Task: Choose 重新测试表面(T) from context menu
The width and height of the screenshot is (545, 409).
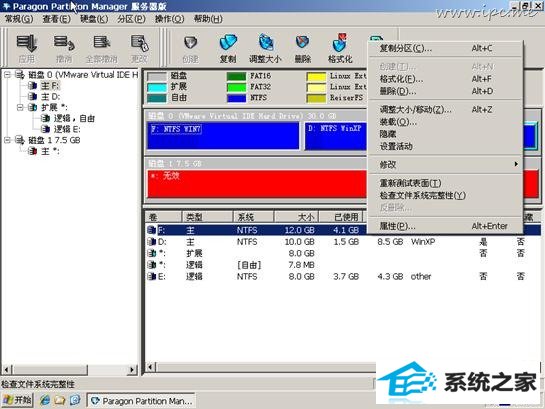Action: pyautogui.click(x=445, y=183)
